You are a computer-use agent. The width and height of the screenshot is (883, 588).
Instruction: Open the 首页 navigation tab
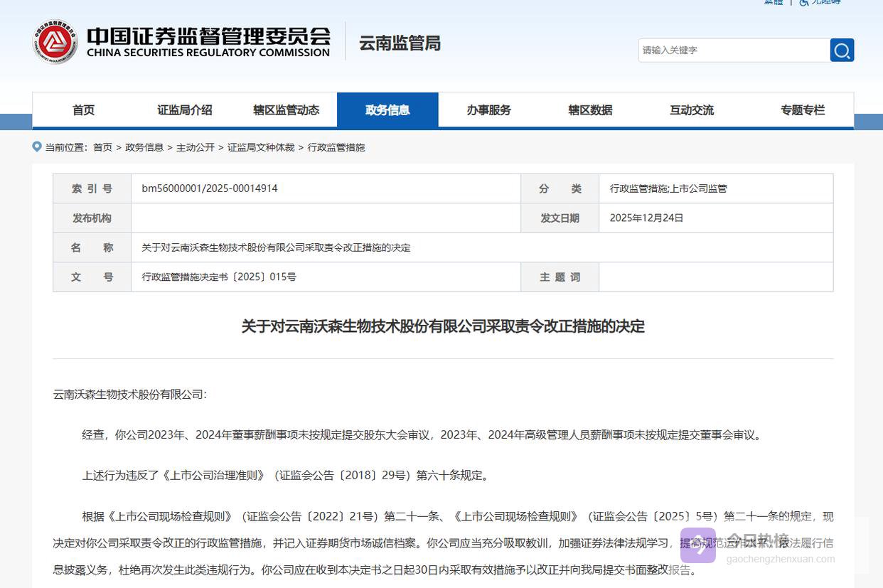tap(83, 110)
